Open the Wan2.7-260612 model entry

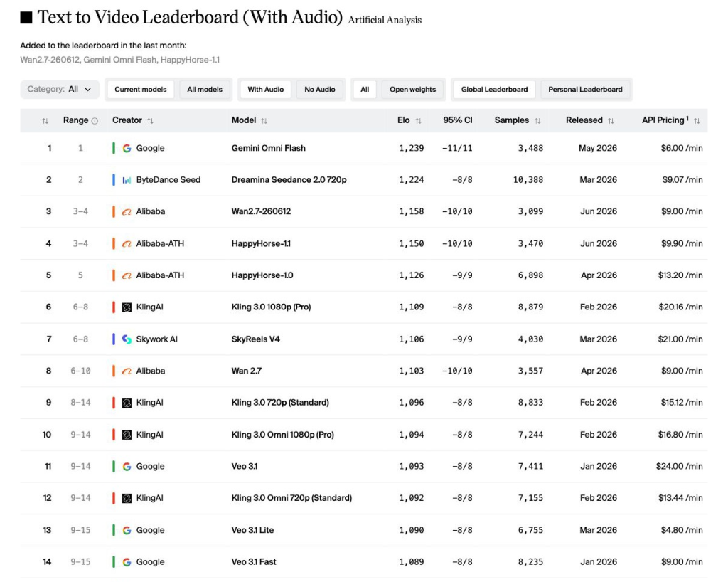pyautogui.click(x=261, y=211)
